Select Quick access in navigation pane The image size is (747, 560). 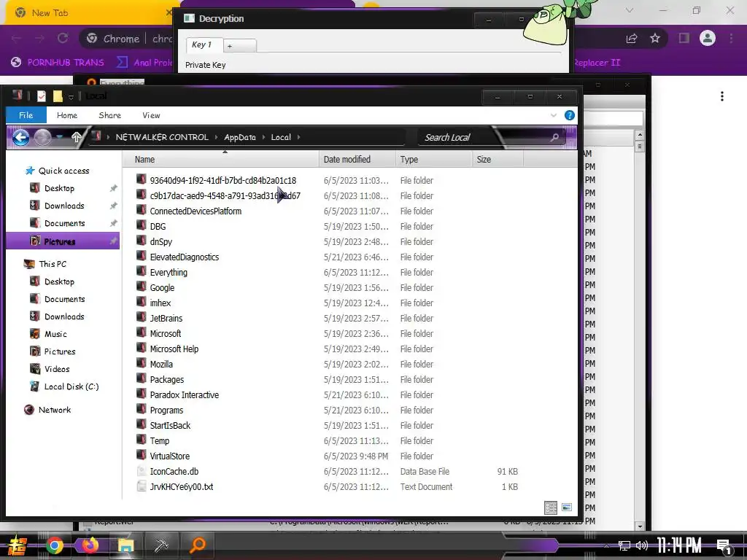click(64, 171)
